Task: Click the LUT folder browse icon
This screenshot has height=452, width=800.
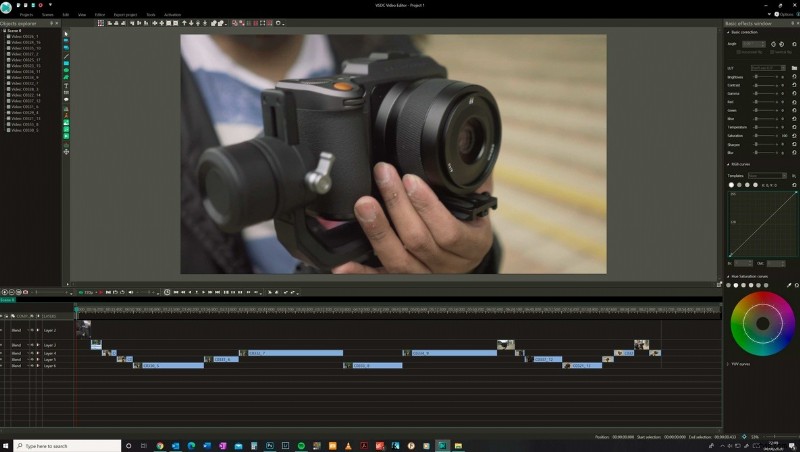Action: (x=794, y=68)
